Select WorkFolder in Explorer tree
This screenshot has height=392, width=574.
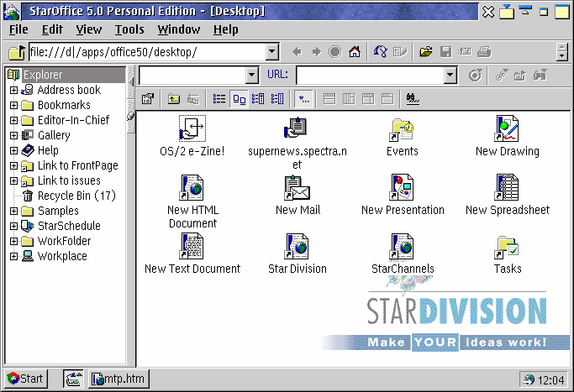(64, 241)
